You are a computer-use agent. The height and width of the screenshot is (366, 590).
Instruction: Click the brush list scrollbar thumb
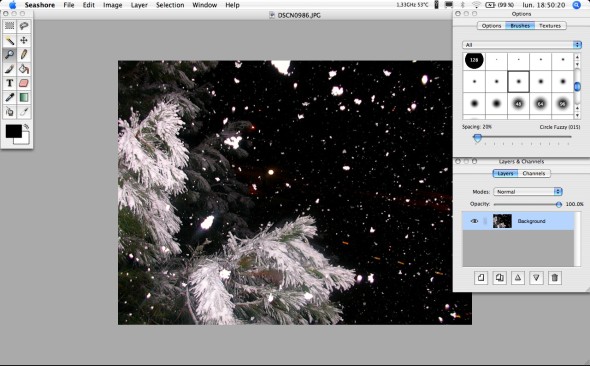[x=577, y=87]
